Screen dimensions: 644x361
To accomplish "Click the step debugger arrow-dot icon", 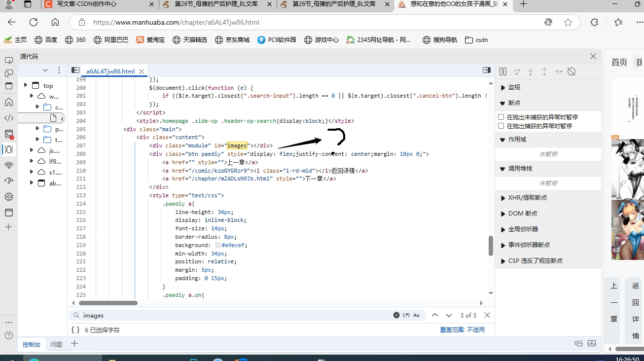I will pos(558,72).
